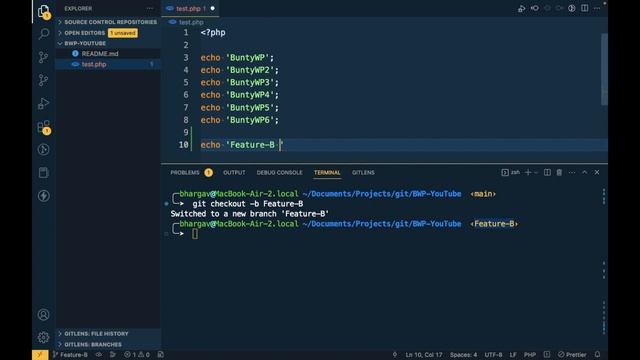Click the editor vertical scrollbar
The height and width of the screenshot is (360, 640).
[x=604, y=69]
